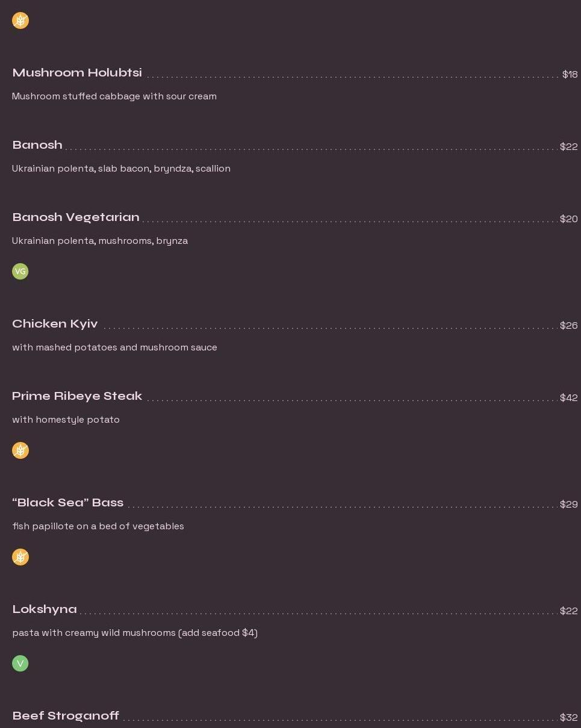Click the $26 Chicken Kyiv price
Image resolution: width=581 pixels, height=728 pixels.
(x=568, y=326)
